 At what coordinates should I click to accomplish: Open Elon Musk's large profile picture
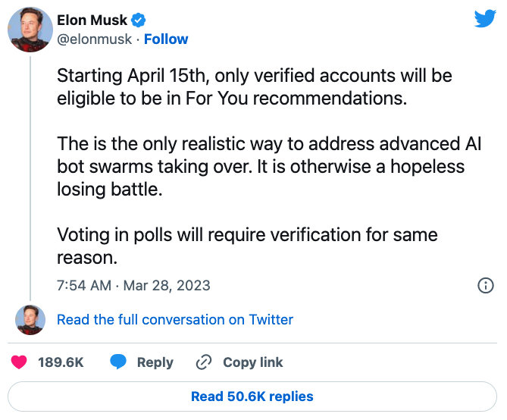pos(30,30)
